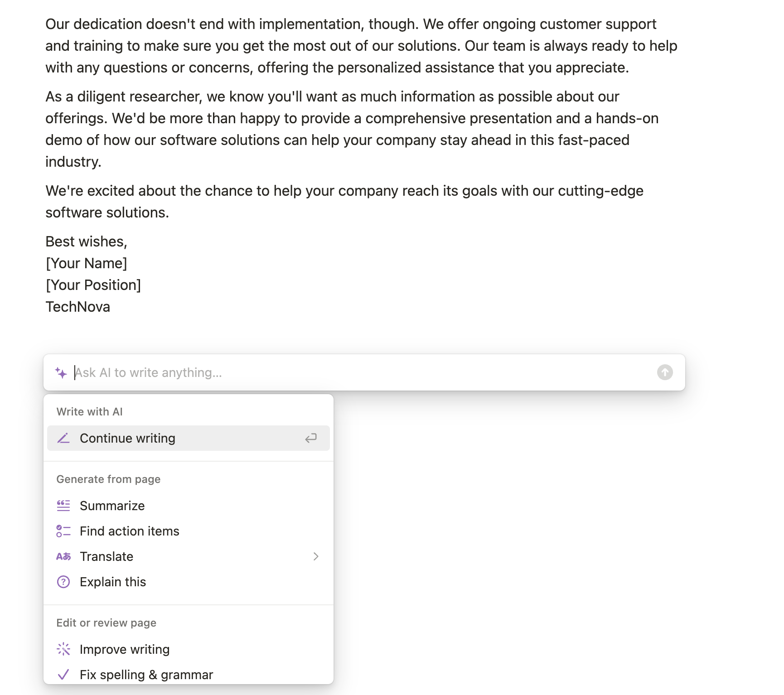Select Continue writing option
Image resolution: width=784 pixels, height=695 pixels.
(127, 438)
